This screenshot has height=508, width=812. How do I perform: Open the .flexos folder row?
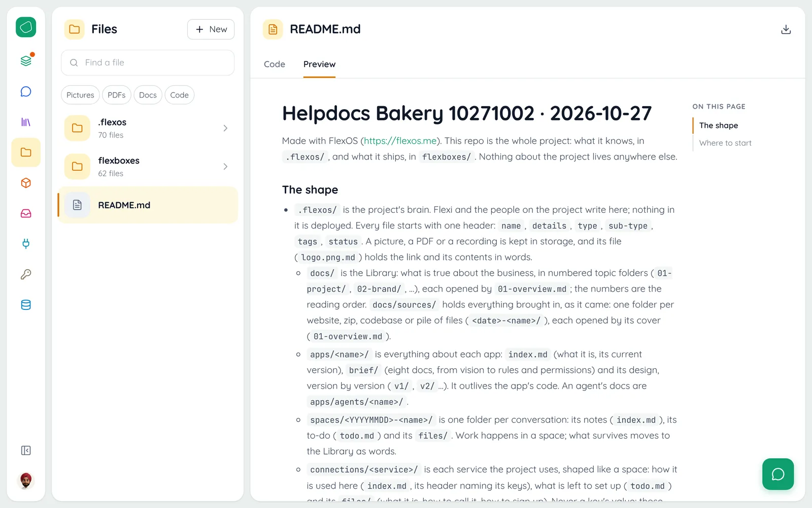[148, 128]
